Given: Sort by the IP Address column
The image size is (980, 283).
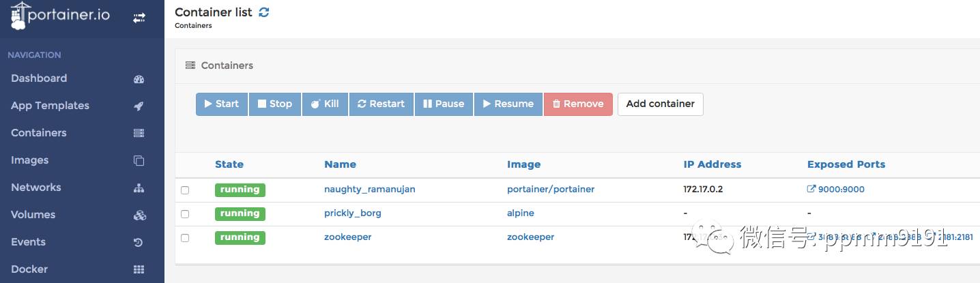Looking at the screenshot, I should [x=712, y=164].
